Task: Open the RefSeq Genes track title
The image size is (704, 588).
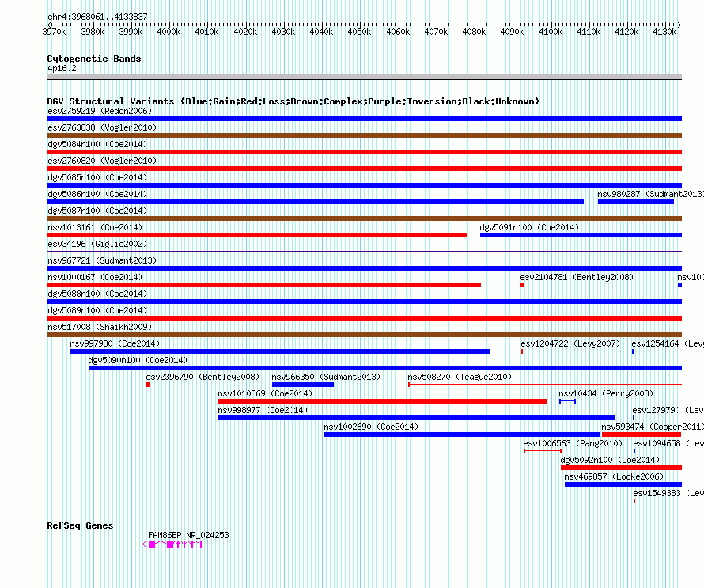Action: tap(80, 525)
